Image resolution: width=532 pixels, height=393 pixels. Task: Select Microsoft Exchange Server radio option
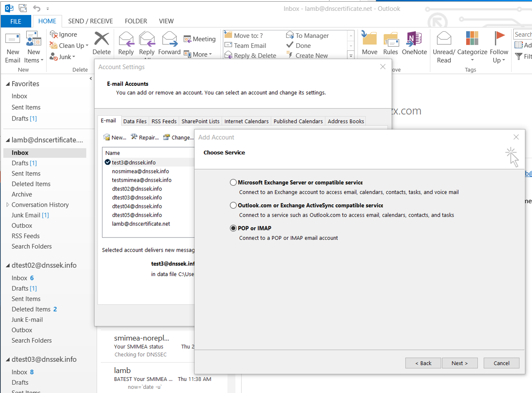pyautogui.click(x=234, y=183)
